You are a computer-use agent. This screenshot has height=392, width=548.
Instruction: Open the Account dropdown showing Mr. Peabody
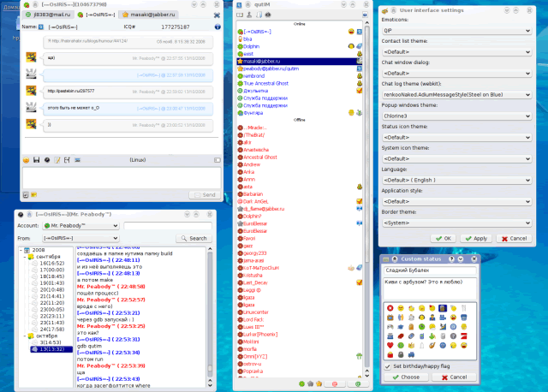click(x=80, y=226)
